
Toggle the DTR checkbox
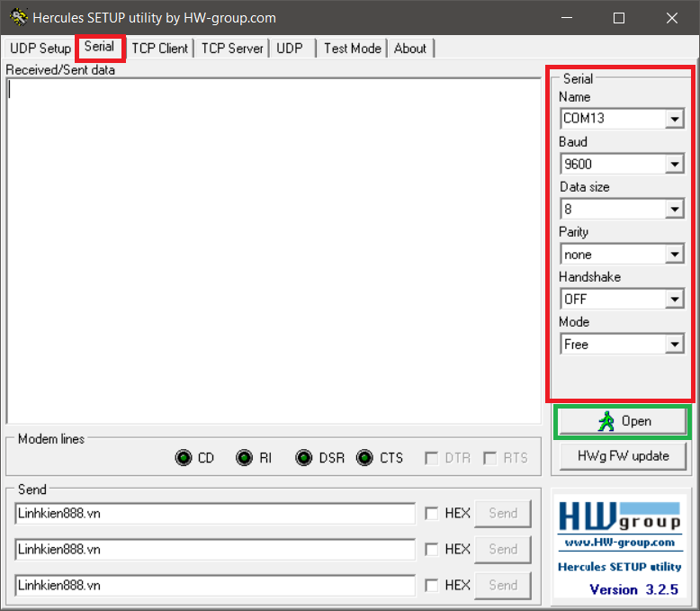[x=431, y=458]
